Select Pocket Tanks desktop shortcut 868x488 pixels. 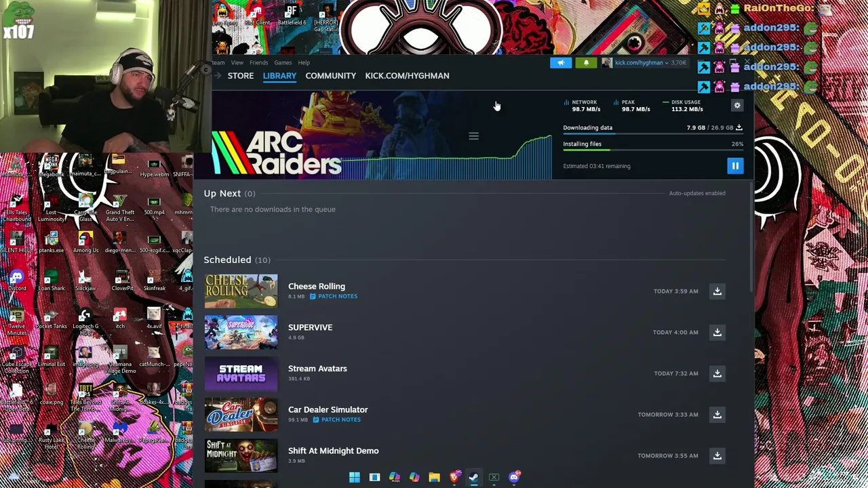pyautogui.click(x=52, y=319)
